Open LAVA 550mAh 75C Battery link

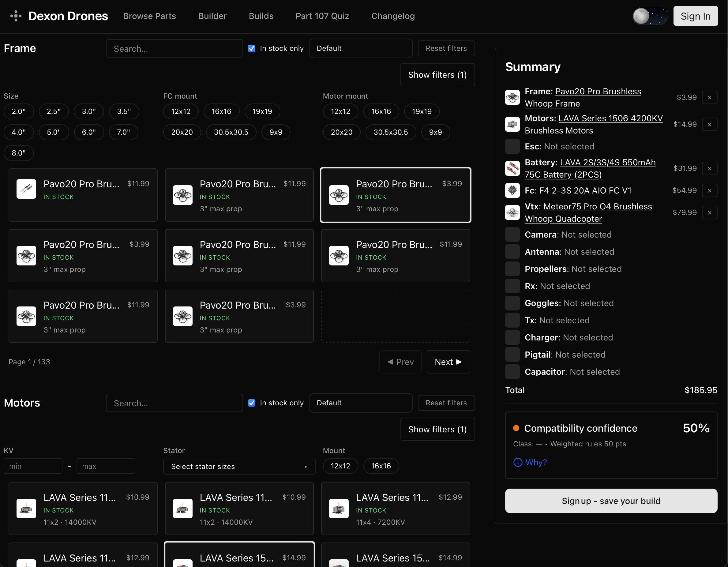pyautogui.click(x=590, y=169)
